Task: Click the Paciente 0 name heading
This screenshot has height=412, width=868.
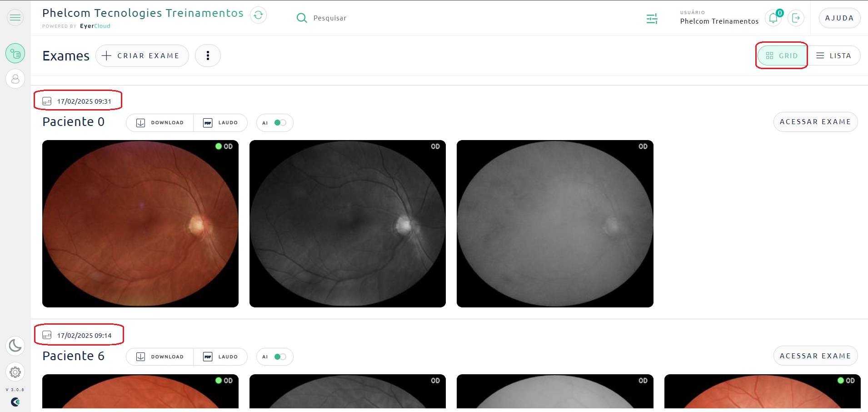Action: (74, 122)
